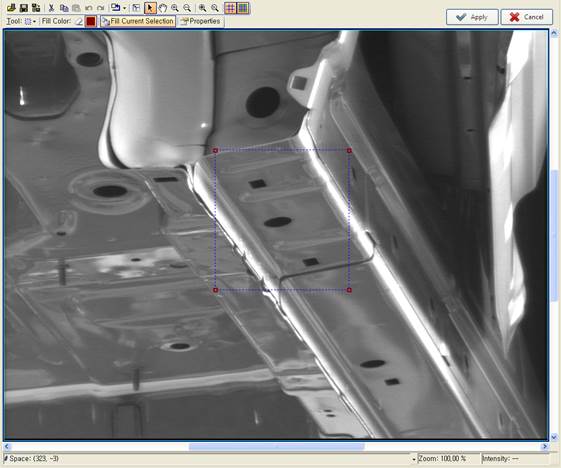Apply the image changes

[472, 17]
